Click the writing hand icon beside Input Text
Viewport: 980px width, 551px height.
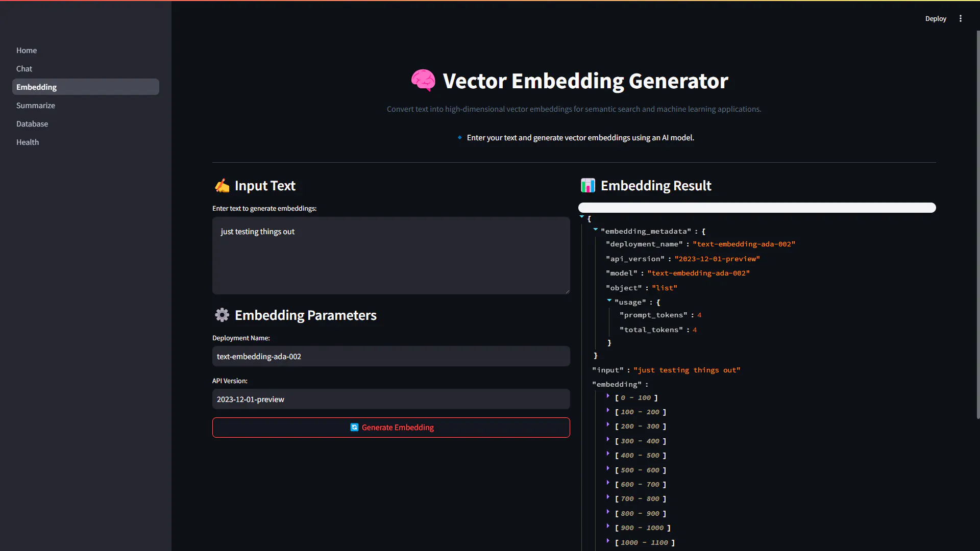coord(222,186)
